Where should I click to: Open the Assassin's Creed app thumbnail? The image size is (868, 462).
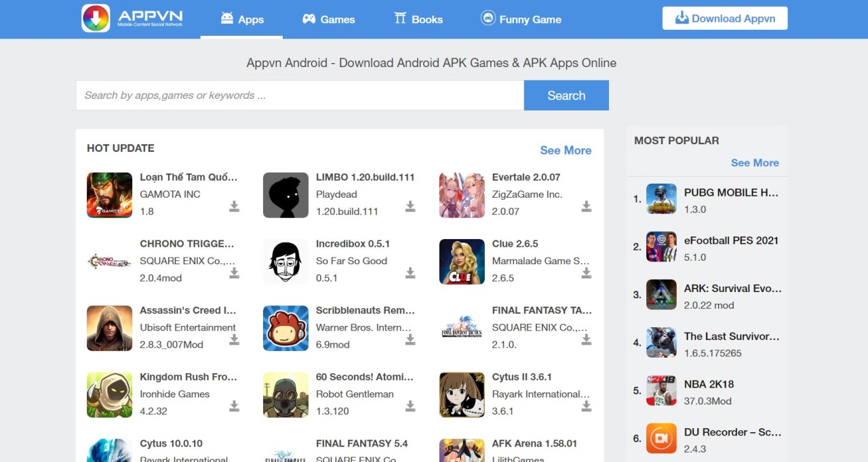[x=109, y=328]
